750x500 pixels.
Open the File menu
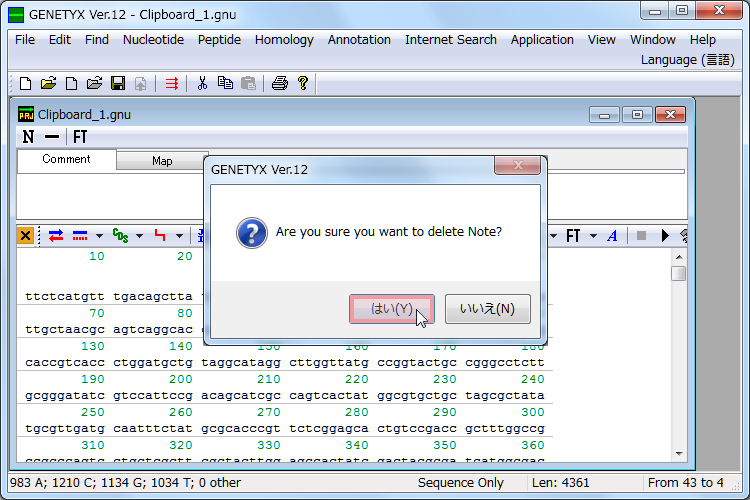(25, 40)
